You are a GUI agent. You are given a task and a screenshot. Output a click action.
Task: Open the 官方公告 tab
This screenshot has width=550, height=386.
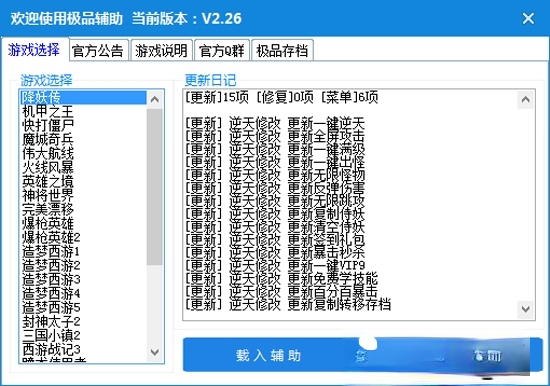coord(98,51)
